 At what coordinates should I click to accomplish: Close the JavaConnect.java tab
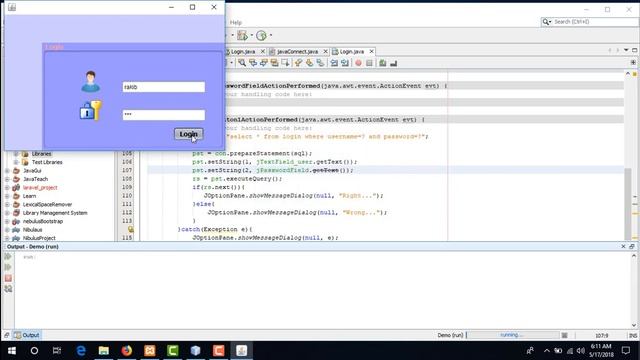pos(325,51)
